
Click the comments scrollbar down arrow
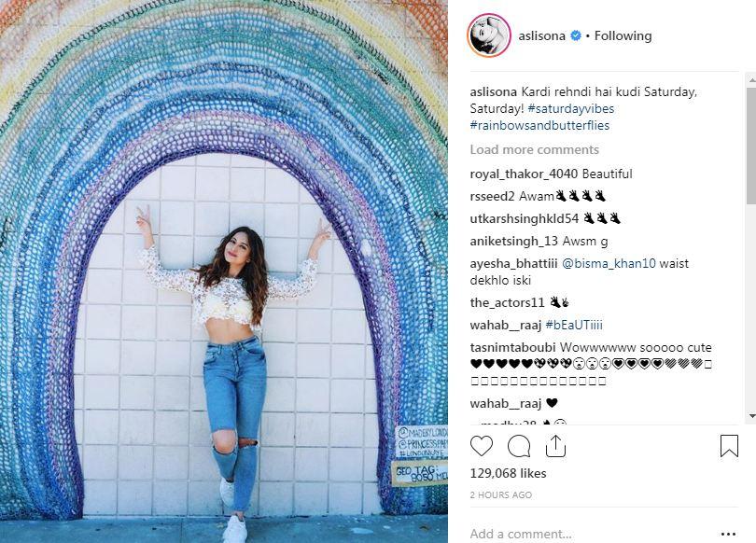click(751, 416)
